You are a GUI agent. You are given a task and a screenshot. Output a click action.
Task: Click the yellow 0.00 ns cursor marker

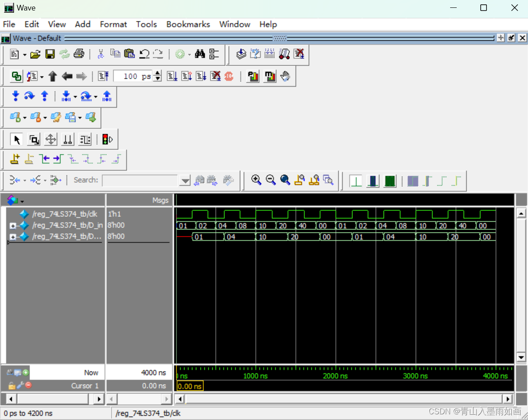coord(190,386)
